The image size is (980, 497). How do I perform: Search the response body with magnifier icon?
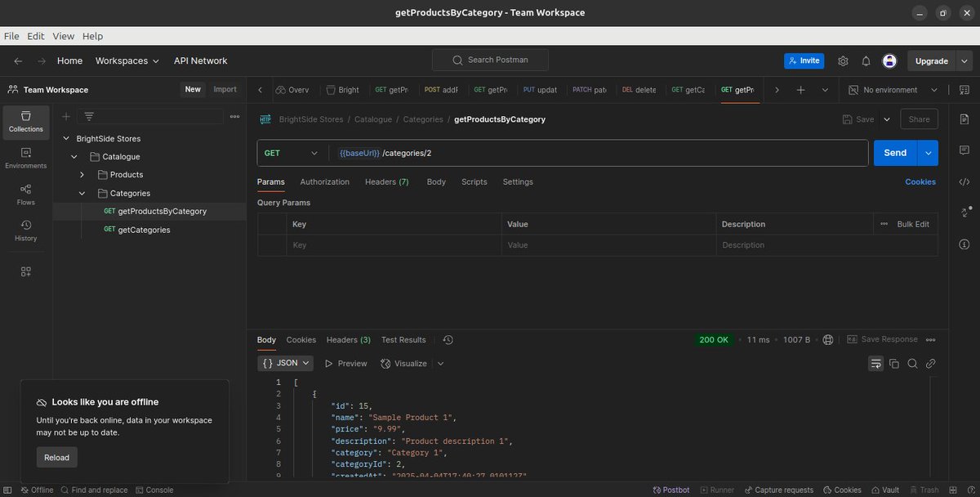point(912,364)
